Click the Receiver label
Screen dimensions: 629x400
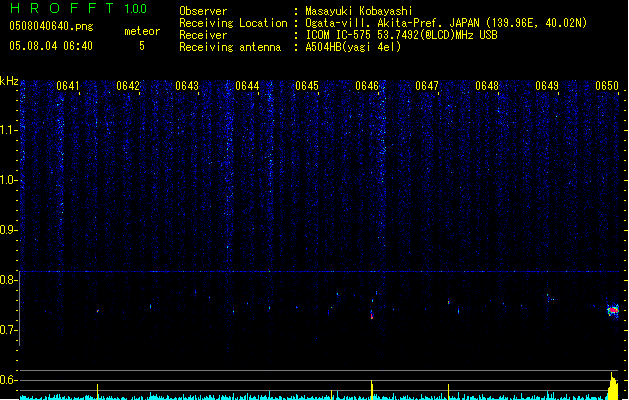pyautogui.click(x=203, y=35)
